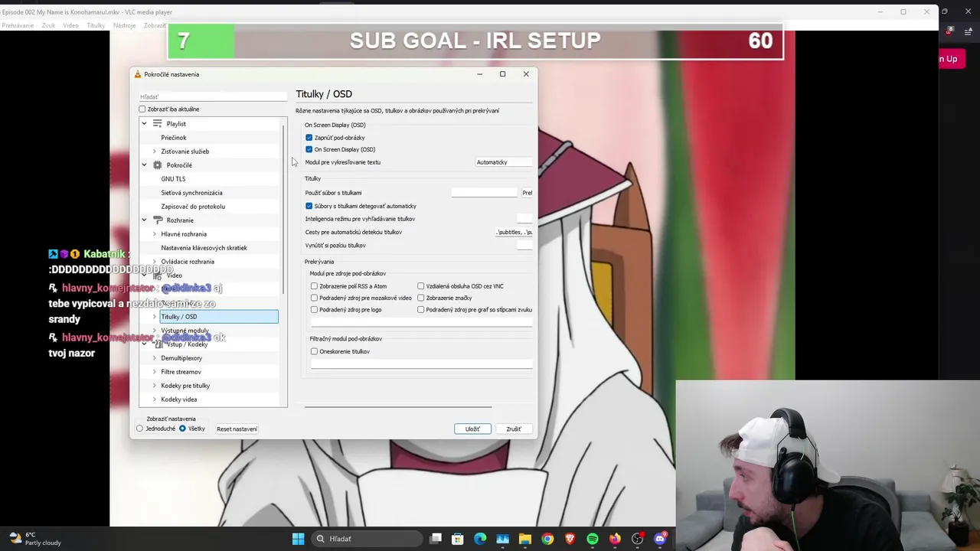Image resolution: width=980 pixels, height=551 pixels.
Task: Open the Zvuk menu in VLC
Action: (x=48, y=25)
